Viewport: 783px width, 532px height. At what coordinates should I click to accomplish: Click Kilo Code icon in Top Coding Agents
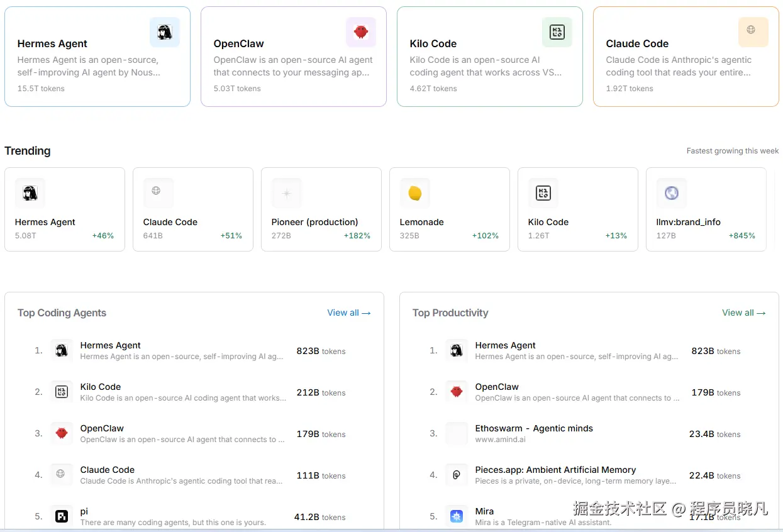pyautogui.click(x=62, y=392)
